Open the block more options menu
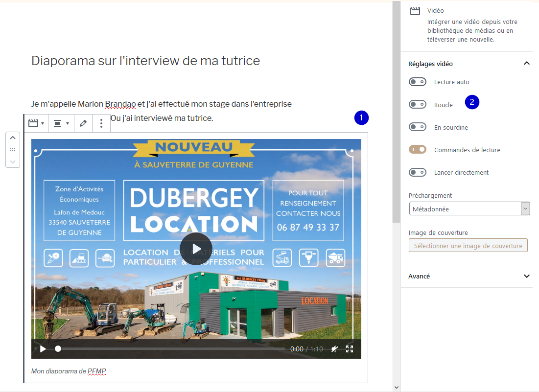The height and width of the screenshot is (392, 539). (x=101, y=123)
